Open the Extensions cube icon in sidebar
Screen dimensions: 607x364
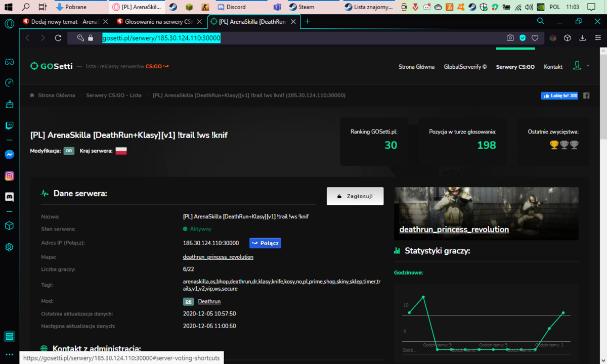tap(9, 226)
